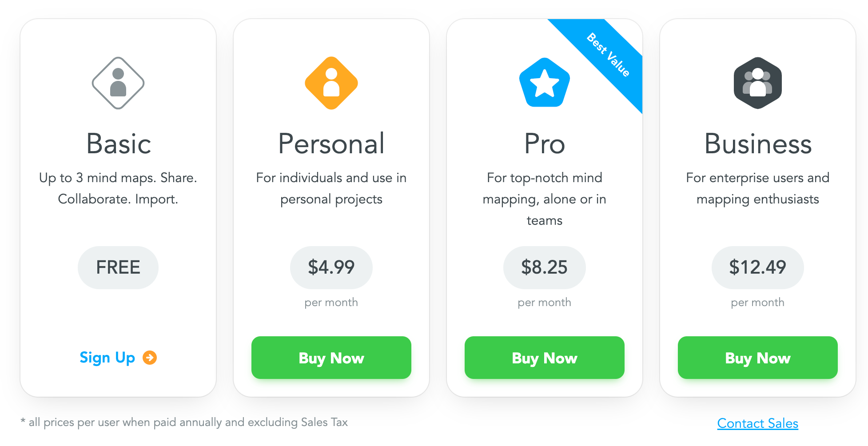Click the orange arrow beside Sign Up
The width and height of the screenshot is (868, 446).
[150, 358]
